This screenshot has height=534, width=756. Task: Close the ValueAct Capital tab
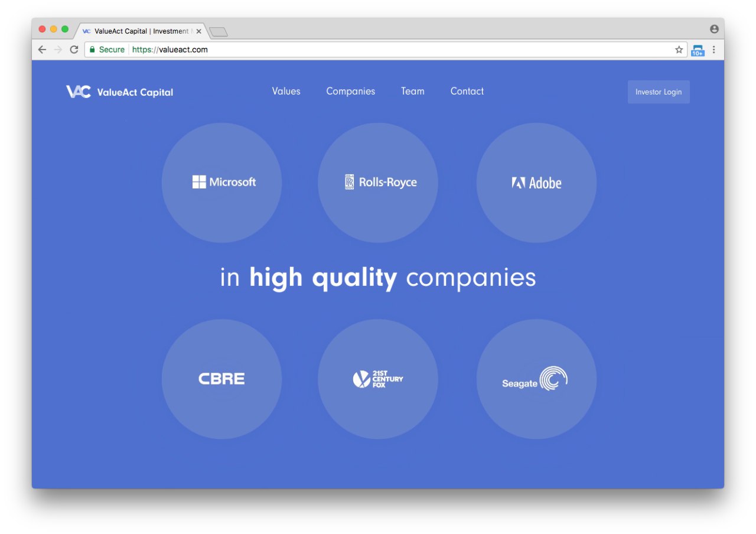coord(198,31)
